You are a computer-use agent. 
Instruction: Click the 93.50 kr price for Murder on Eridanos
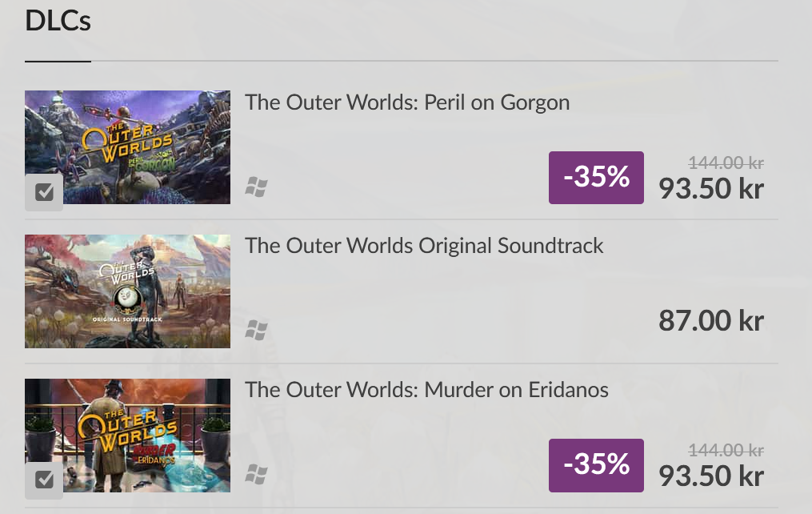(x=711, y=476)
